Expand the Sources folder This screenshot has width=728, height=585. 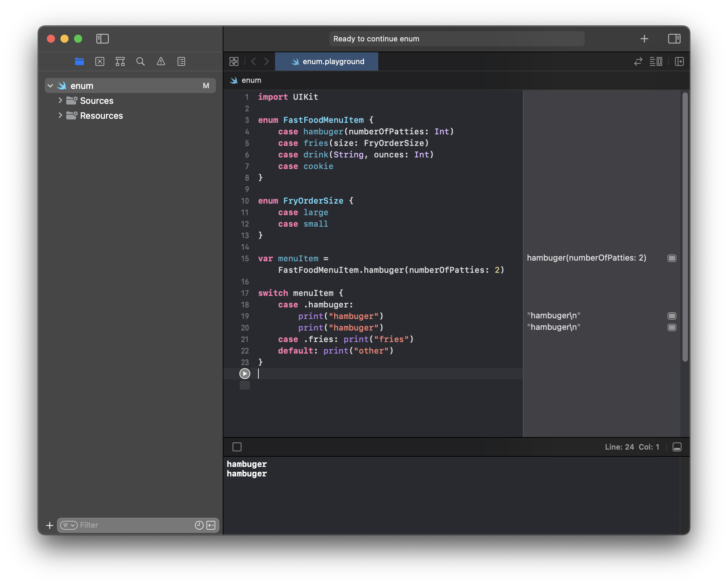60,100
